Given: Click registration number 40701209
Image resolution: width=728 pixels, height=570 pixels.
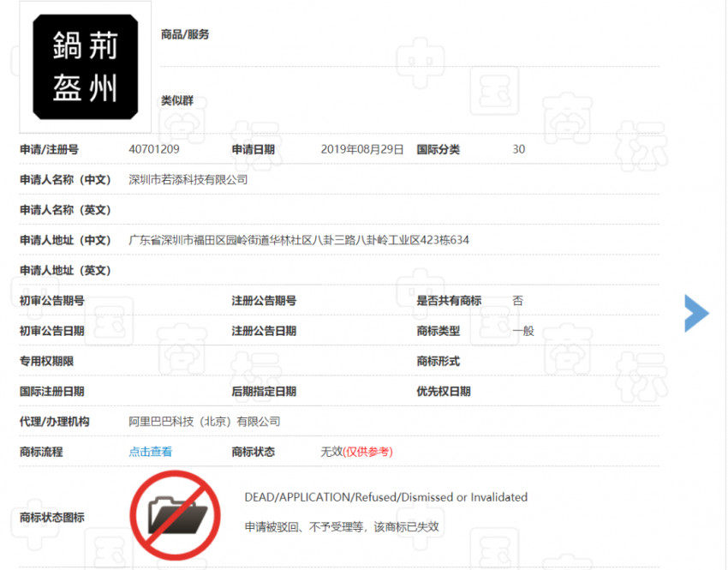Looking at the screenshot, I should (x=151, y=148).
